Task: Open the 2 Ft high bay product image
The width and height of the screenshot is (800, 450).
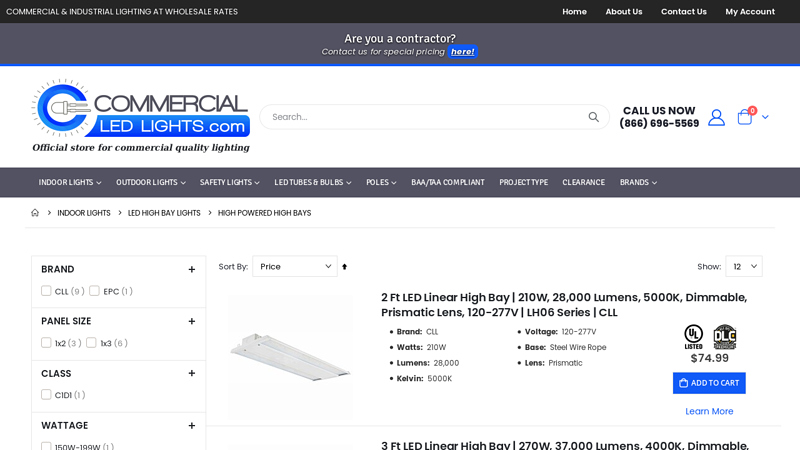Action: pos(290,357)
